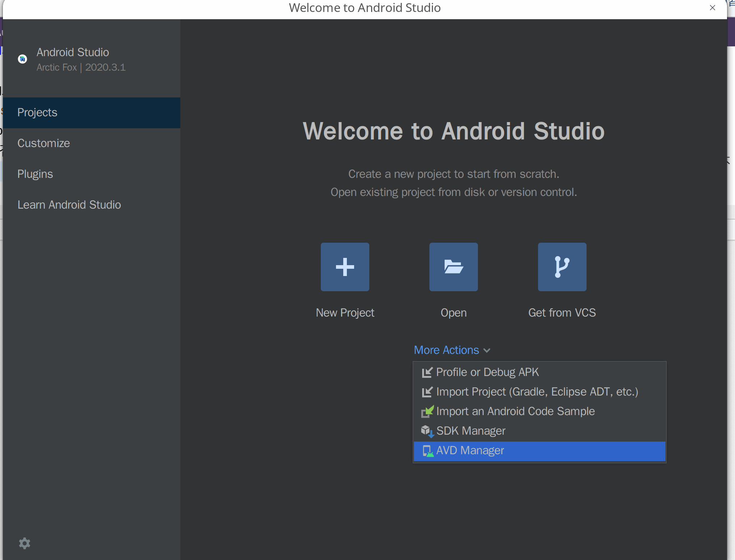
Task: Click the Android Code Sample import icon
Action: pos(427,411)
